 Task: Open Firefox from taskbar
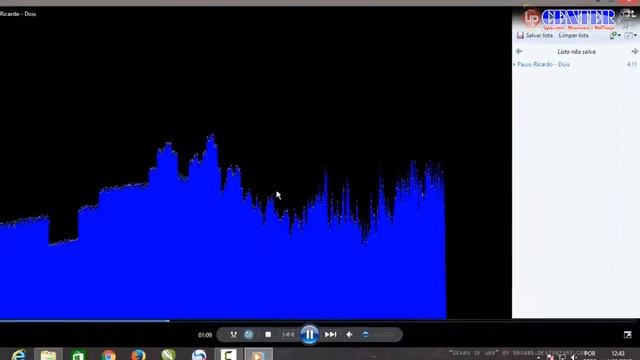coord(138,355)
